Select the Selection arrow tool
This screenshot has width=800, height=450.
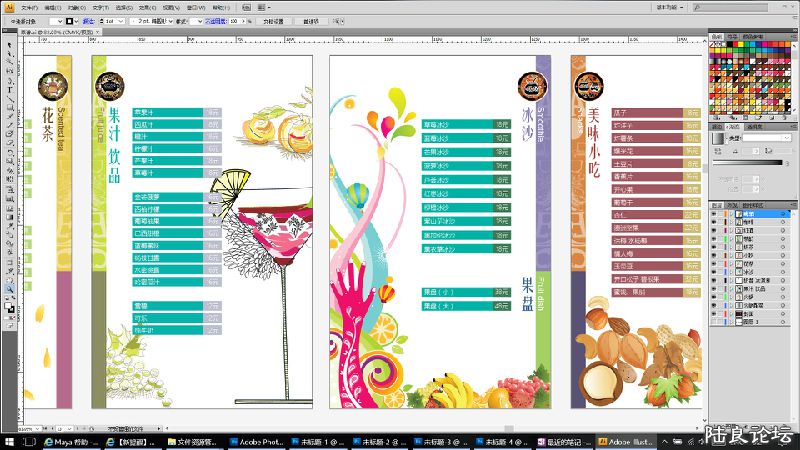click(7, 46)
